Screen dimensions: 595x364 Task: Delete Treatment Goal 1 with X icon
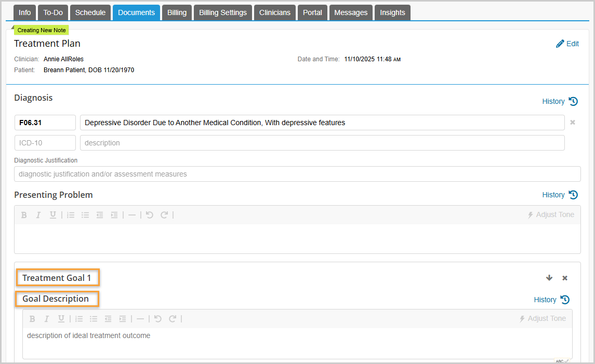pyautogui.click(x=565, y=278)
